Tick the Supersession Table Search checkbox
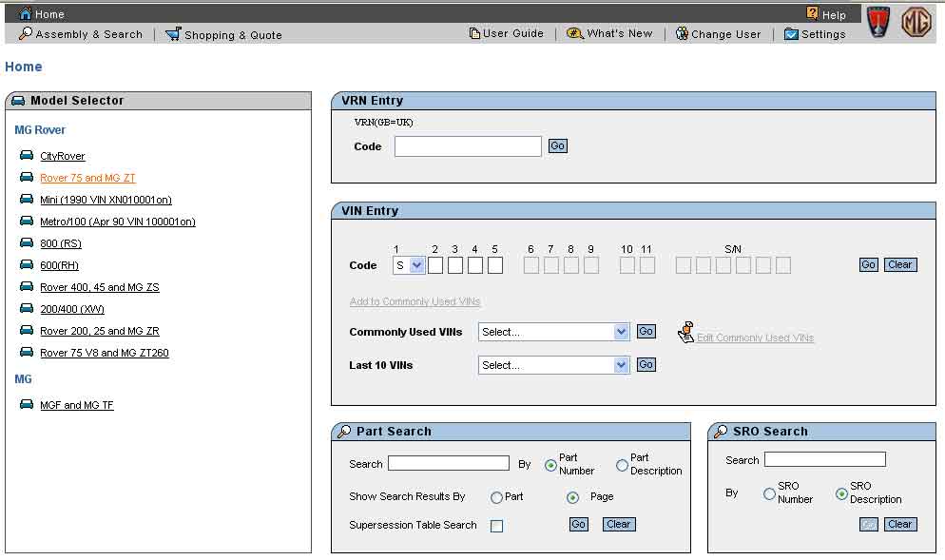The height and width of the screenshot is (560, 945). click(x=496, y=526)
